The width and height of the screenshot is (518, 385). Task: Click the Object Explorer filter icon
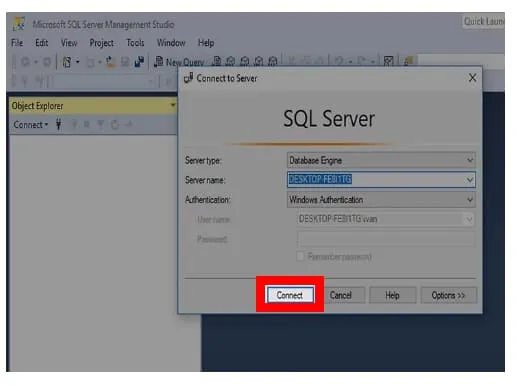tap(100, 125)
